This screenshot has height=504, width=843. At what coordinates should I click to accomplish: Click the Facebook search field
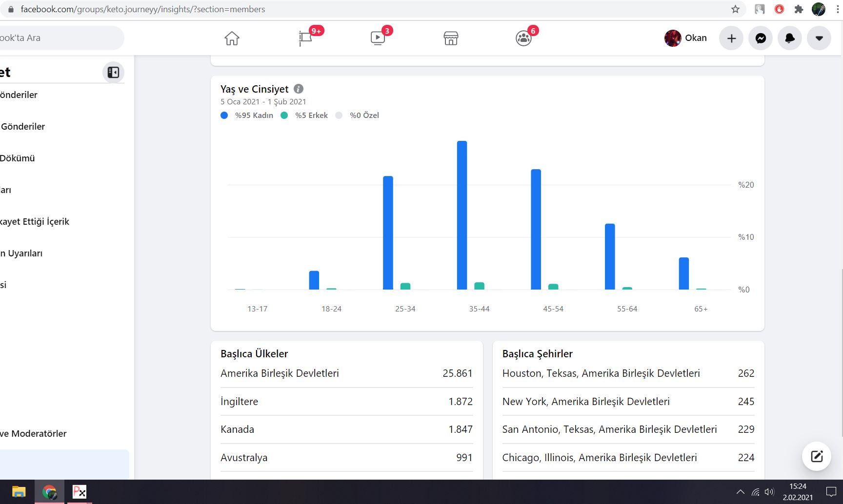(61, 38)
